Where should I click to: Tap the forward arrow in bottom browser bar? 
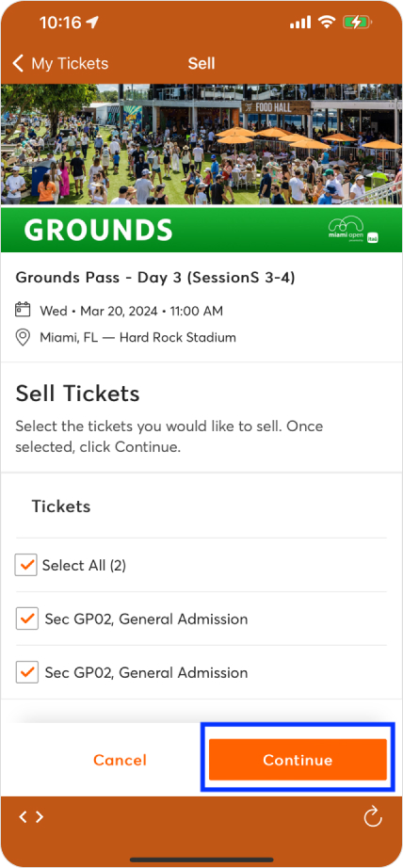tap(40, 817)
